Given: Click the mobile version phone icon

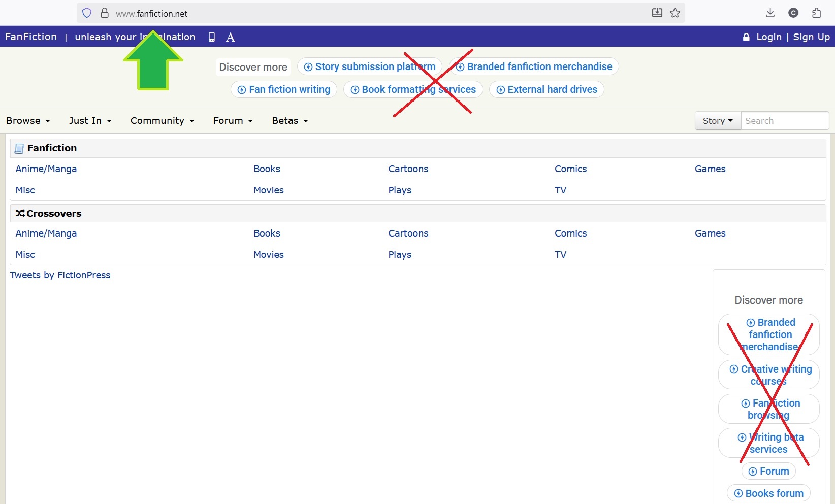Looking at the screenshot, I should point(212,37).
